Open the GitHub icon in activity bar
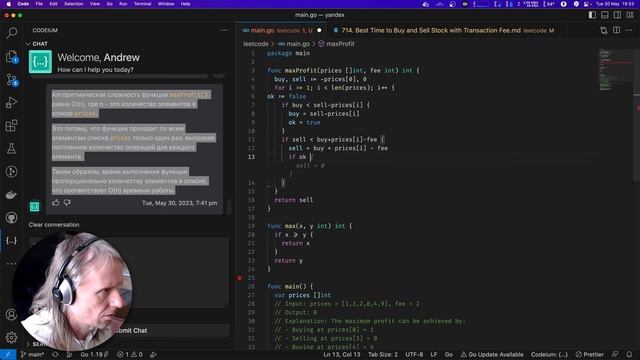 tap(11, 218)
